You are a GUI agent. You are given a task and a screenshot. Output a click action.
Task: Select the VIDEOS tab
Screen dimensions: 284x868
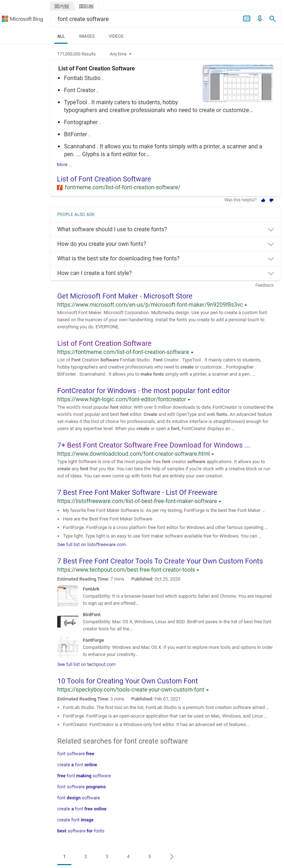point(116,36)
